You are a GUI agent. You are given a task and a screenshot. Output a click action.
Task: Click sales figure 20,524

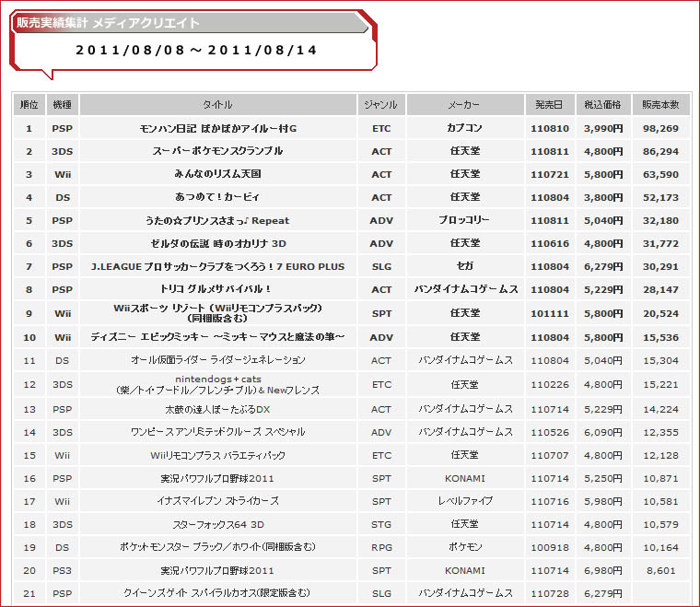click(660, 314)
